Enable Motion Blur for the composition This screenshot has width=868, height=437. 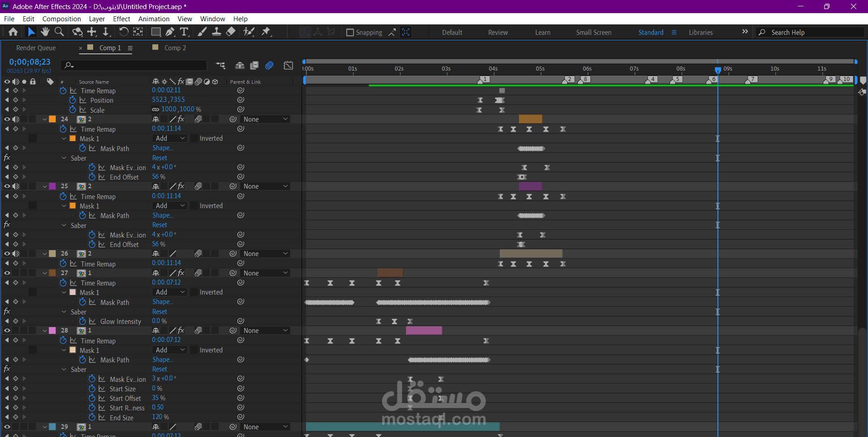point(269,66)
